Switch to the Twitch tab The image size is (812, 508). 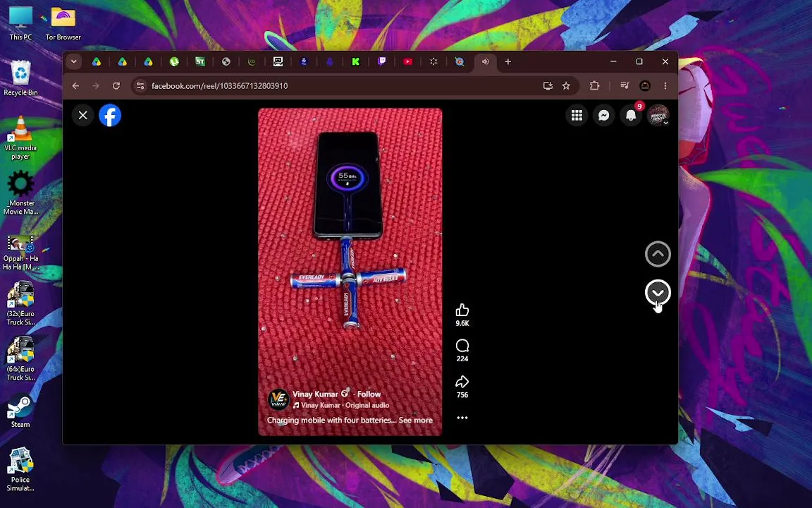[381, 61]
